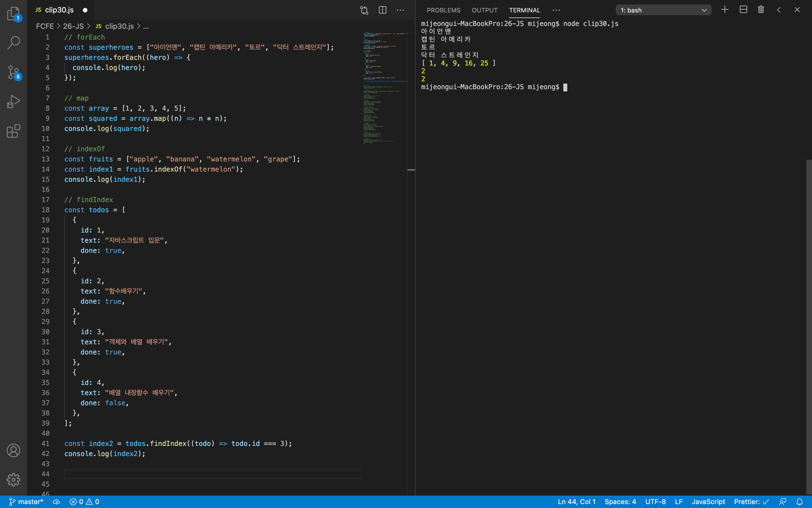Change end of line via LF
Viewport: 812px width, 508px height.
pos(678,502)
